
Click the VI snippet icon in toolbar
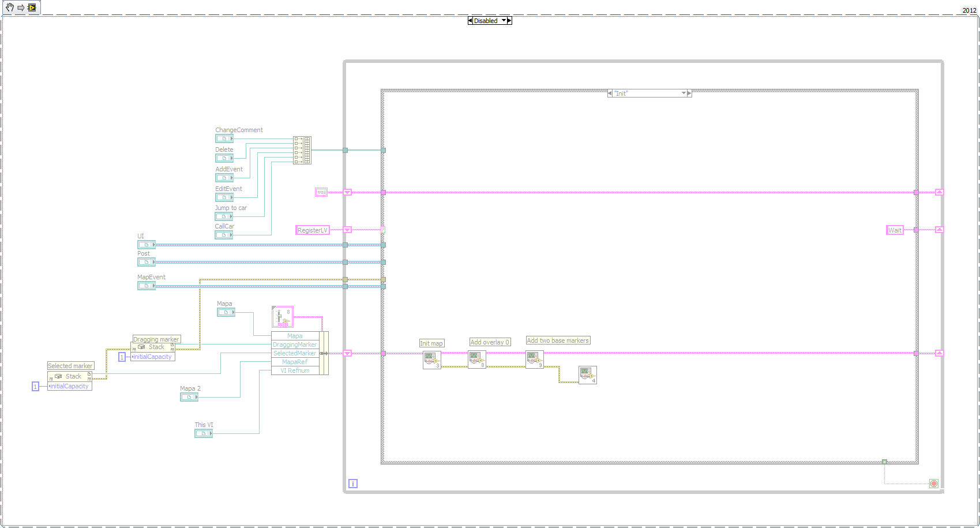coord(32,8)
